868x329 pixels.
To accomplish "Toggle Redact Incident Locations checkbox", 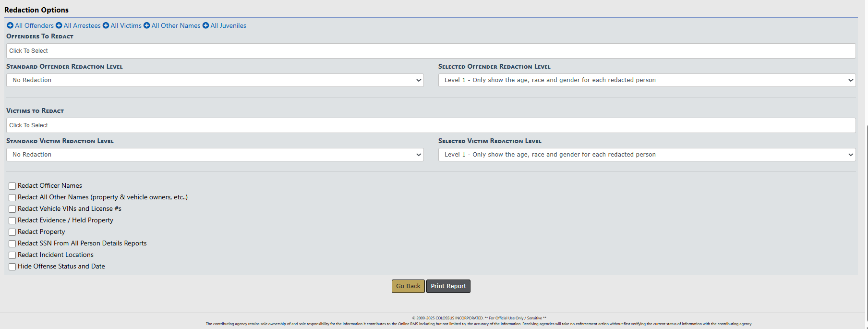I will pos(12,255).
